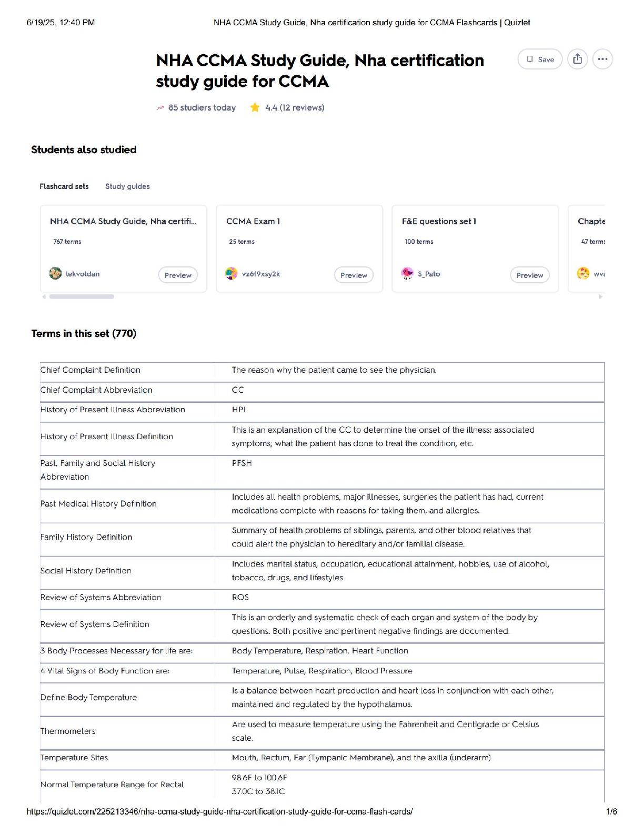
Task: Click the share icon button
Action: coord(577,59)
